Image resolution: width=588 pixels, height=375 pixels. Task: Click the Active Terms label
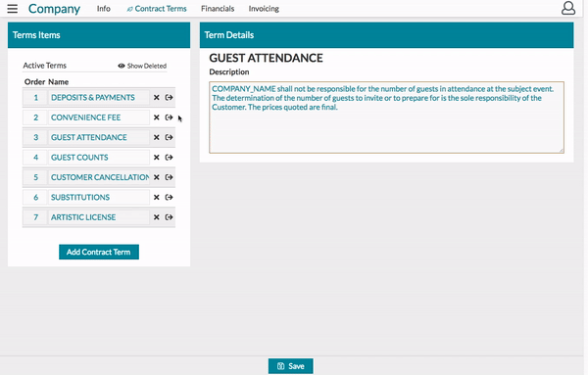[45, 66]
